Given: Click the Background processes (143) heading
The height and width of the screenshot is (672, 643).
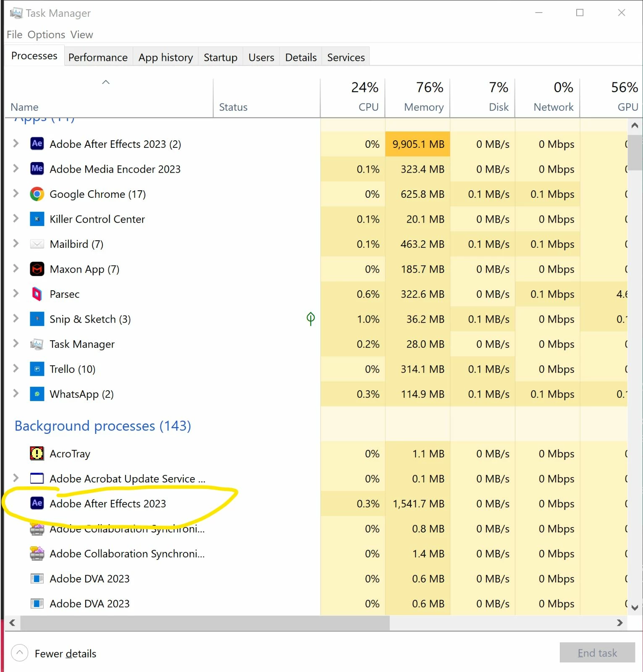Looking at the screenshot, I should [102, 426].
